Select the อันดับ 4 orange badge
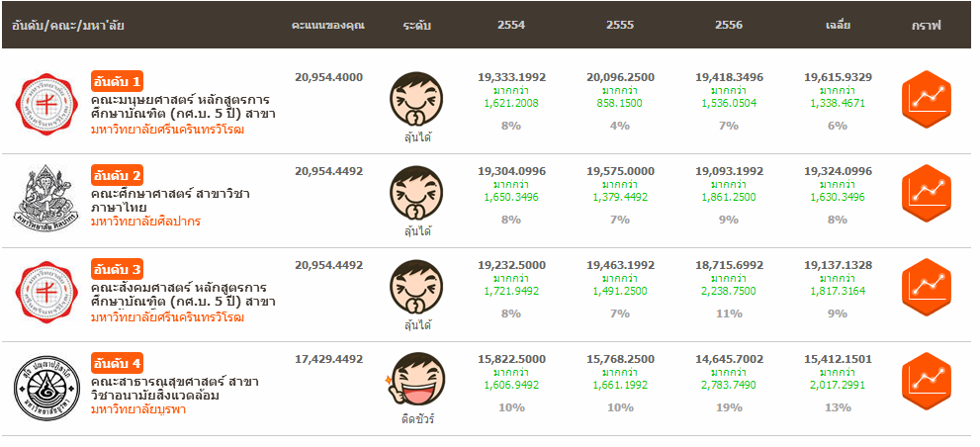Image resolution: width=980 pixels, height=447 pixels. click(119, 362)
